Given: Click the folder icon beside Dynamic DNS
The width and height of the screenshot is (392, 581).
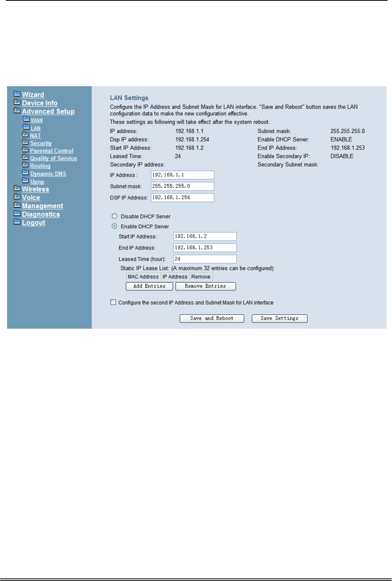Looking at the screenshot, I should point(26,172).
